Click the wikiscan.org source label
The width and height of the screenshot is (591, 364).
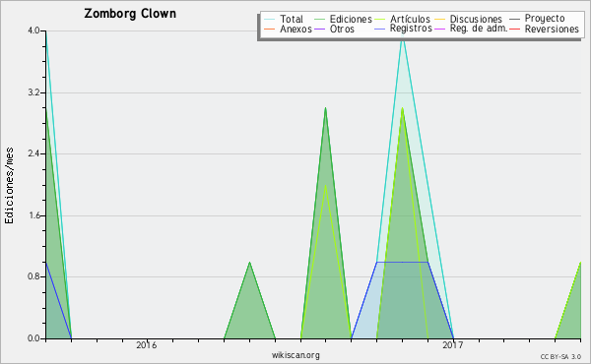click(x=295, y=355)
